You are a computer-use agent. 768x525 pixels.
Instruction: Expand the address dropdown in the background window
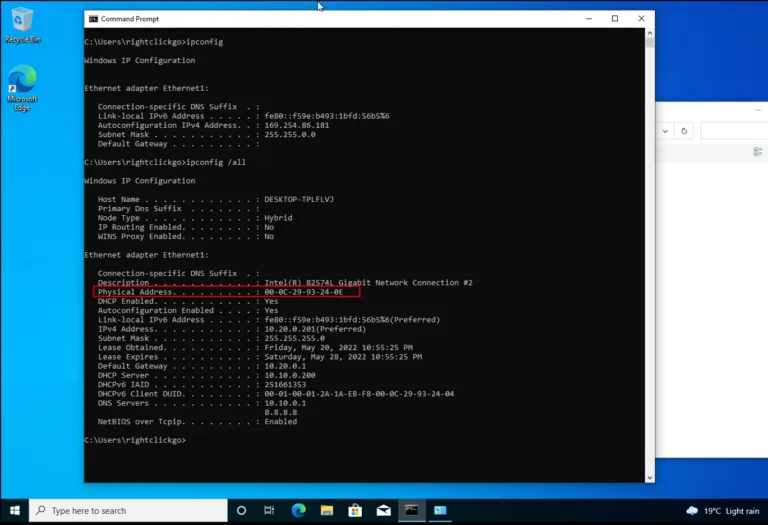coord(665,131)
